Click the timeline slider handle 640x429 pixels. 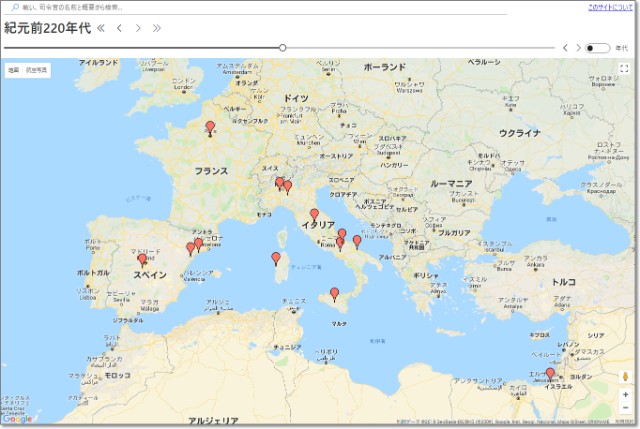pyautogui.click(x=283, y=47)
